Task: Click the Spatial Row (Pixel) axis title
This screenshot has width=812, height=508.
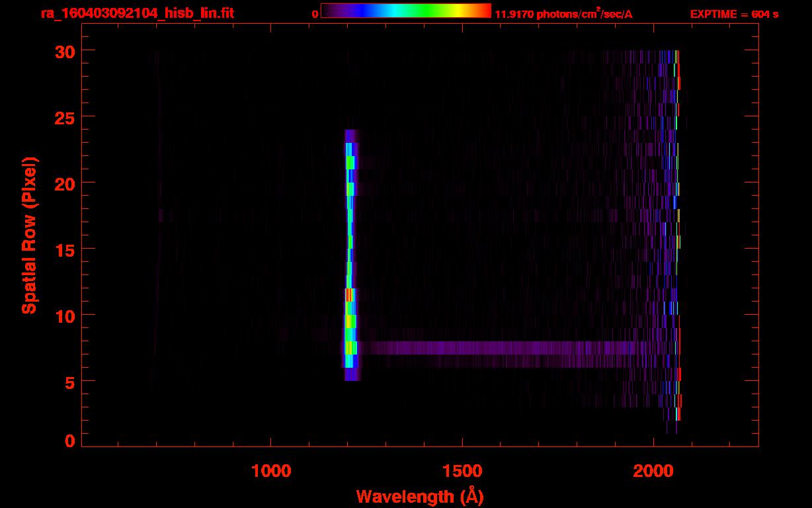Action: click(30, 235)
